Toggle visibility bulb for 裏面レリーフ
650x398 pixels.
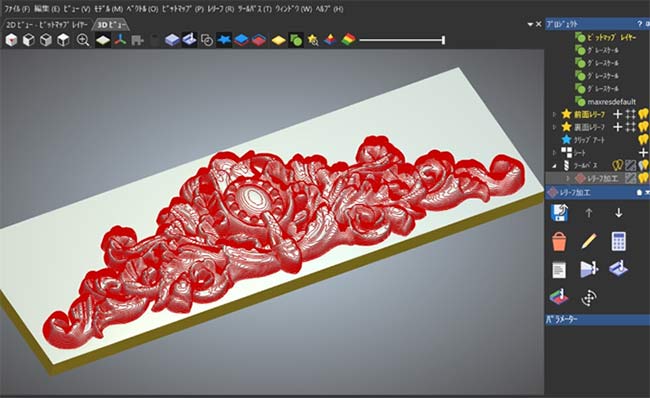pos(643,126)
